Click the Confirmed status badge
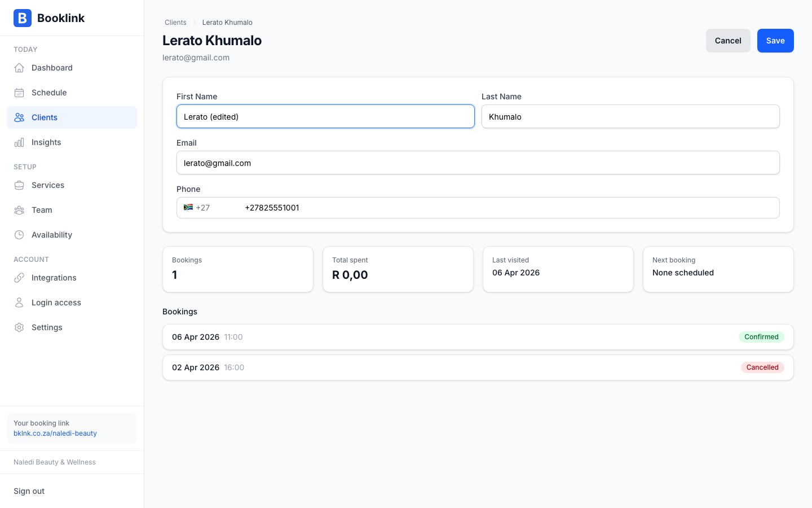The width and height of the screenshot is (812, 508). tap(761, 337)
